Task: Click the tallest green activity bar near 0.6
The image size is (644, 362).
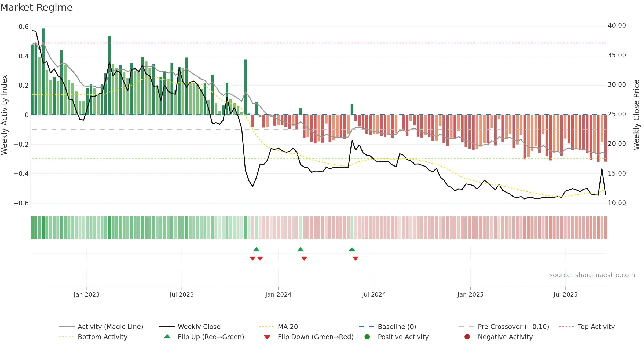Action: pos(43,72)
